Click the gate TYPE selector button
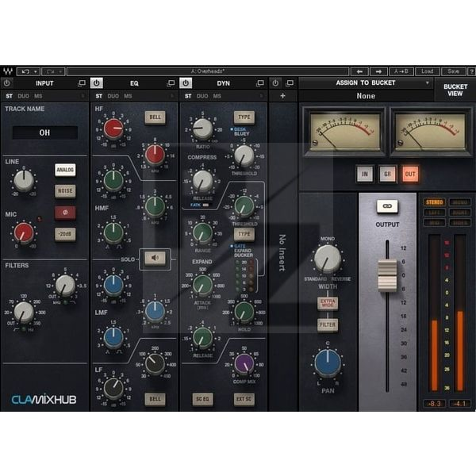 pos(244,234)
